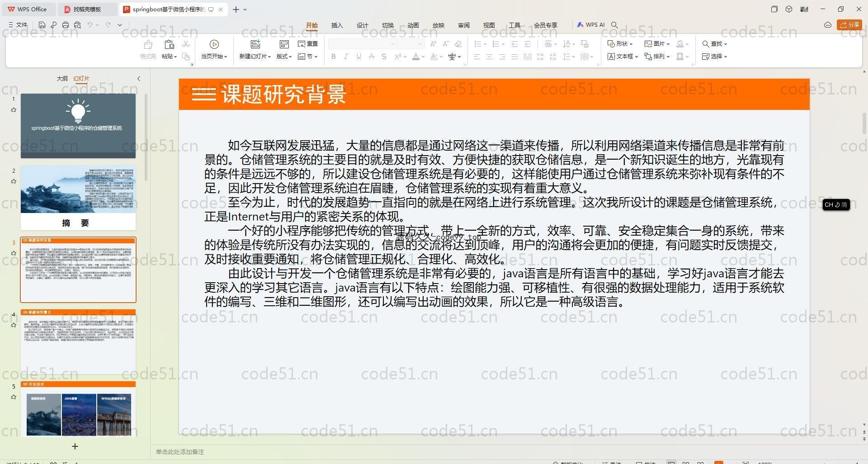Open the Transitions (切换) ribbon tab

pyautogui.click(x=387, y=25)
